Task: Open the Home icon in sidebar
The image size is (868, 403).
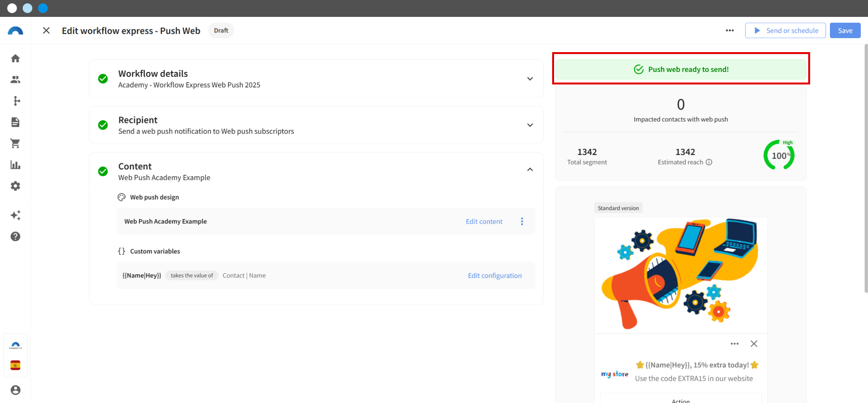Action: point(15,58)
